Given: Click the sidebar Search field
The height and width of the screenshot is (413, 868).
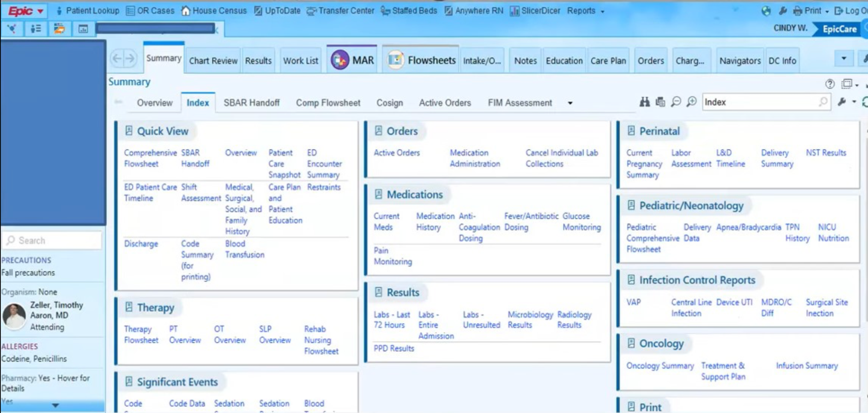Looking at the screenshot, I should pos(52,240).
